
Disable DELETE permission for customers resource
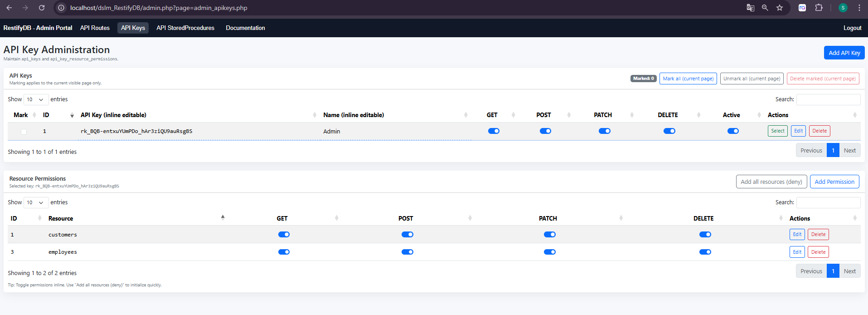click(x=705, y=235)
